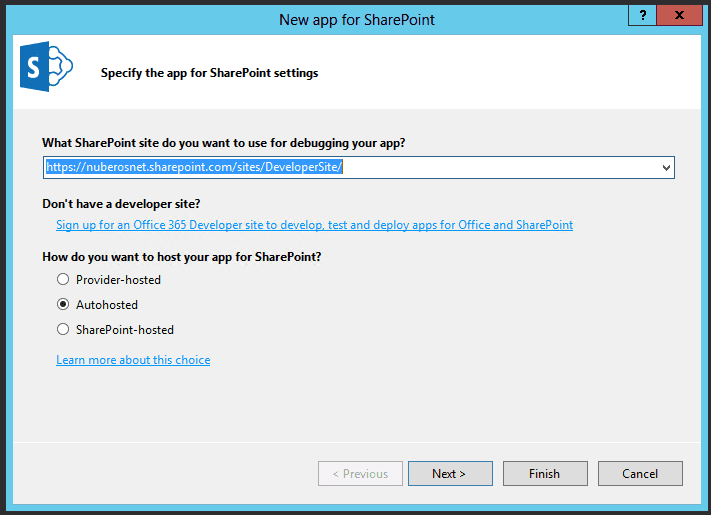711x515 pixels.
Task: Select the Autohosted radio button
Action: point(63,304)
